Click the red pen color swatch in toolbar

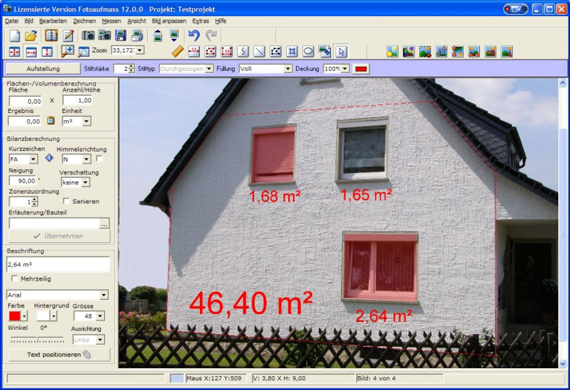[361, 69]
